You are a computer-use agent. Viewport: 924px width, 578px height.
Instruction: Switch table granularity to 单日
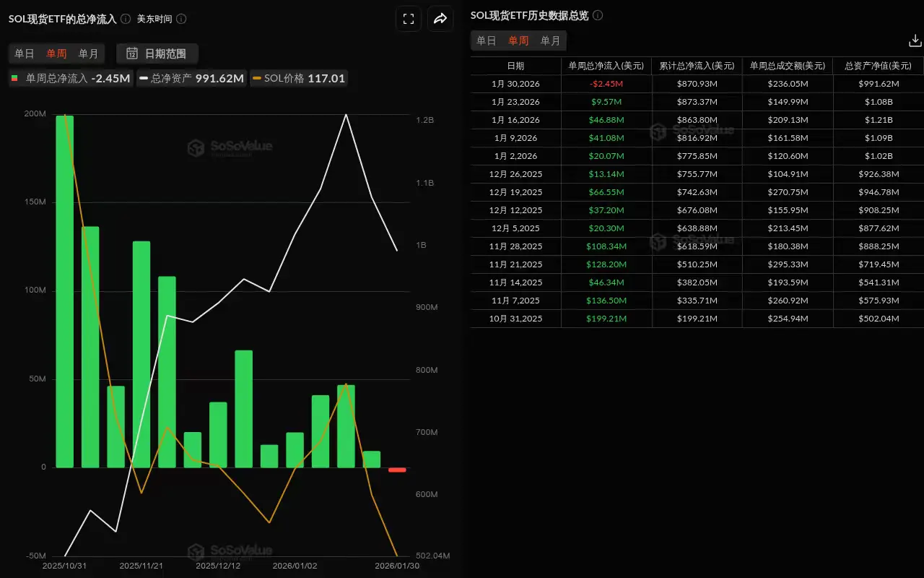click(x=487, y=40)
